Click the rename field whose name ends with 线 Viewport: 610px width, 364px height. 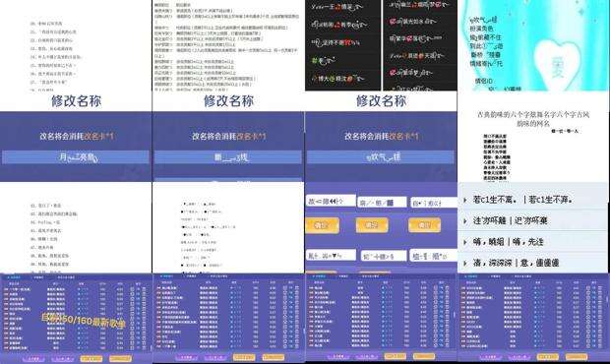(228, 157)
